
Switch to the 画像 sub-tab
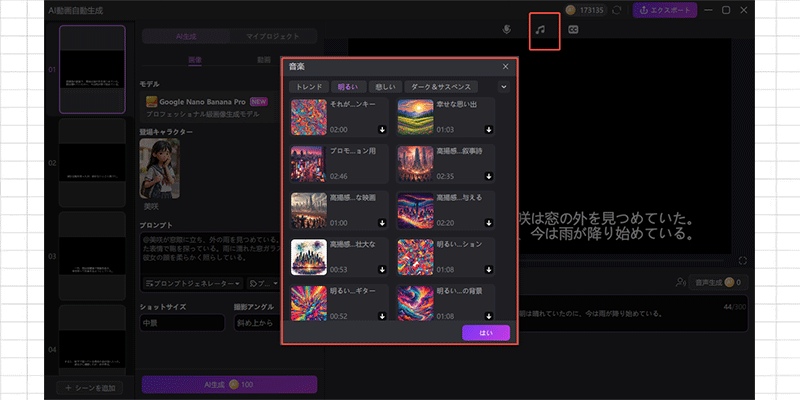tap(195, 60)
